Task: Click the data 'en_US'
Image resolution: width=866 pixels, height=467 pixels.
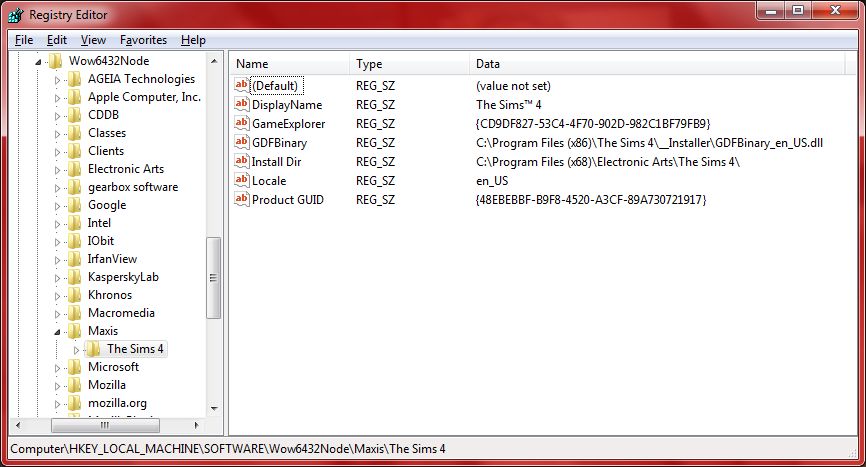Action: point(492,181)
